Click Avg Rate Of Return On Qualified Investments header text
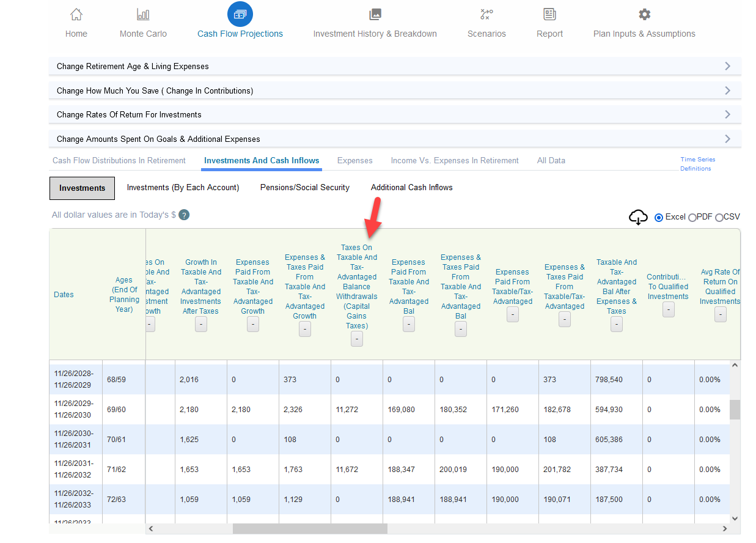Viewport: 756px width, 543px height. [720, 287]
